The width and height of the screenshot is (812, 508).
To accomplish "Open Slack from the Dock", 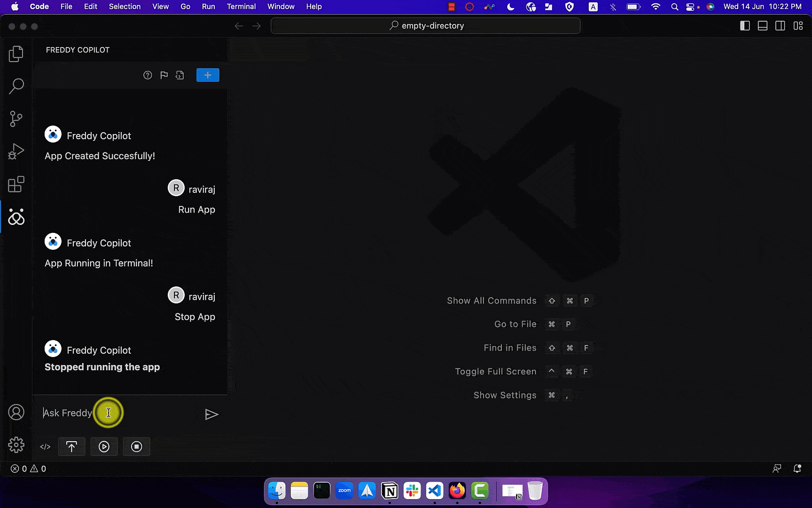I will [x=412, y=491].
